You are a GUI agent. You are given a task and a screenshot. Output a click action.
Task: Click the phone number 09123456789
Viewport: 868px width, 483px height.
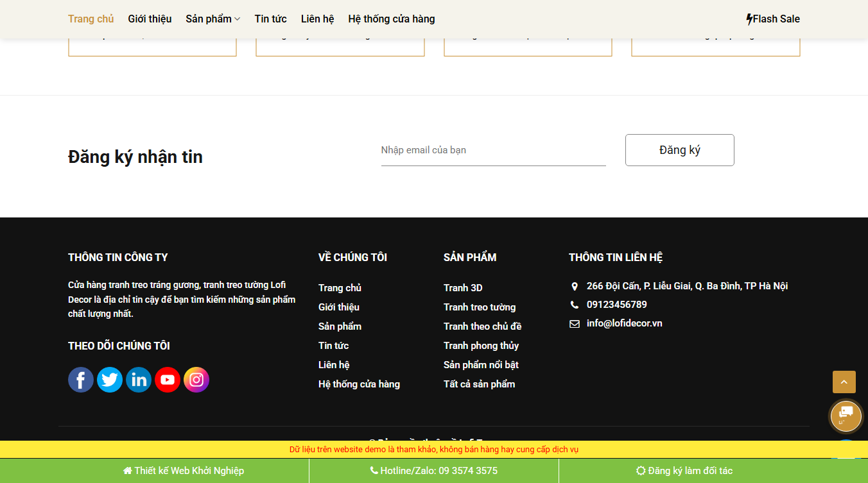pyautogui.click(x=617, y=305)
